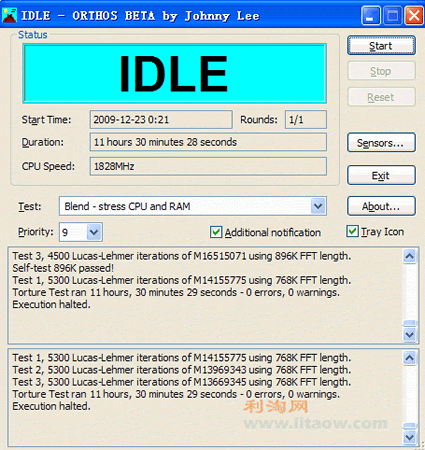Disable the Tray Icon checkbox

coord(352,231)
